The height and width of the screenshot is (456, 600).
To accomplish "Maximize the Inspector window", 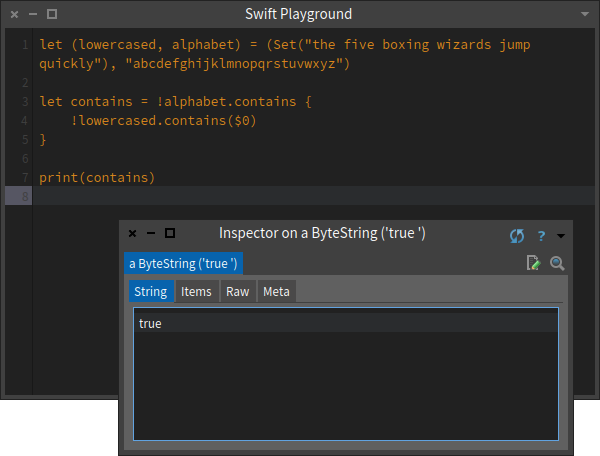I will click(170, 233).
